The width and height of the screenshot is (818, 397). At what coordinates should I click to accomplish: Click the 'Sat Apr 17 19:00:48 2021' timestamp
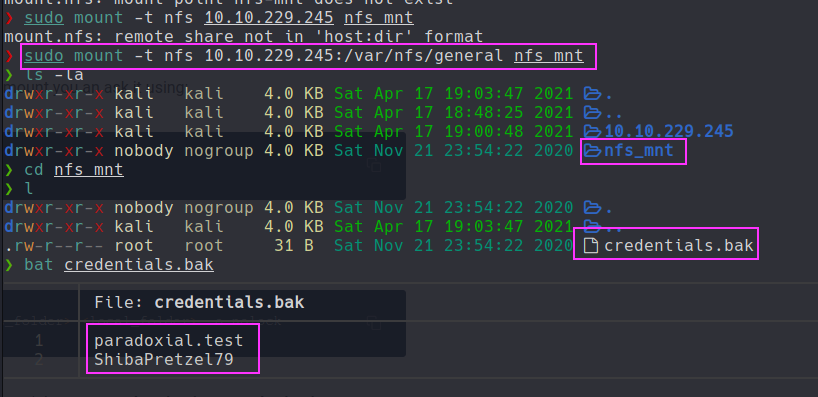[453, 131]
